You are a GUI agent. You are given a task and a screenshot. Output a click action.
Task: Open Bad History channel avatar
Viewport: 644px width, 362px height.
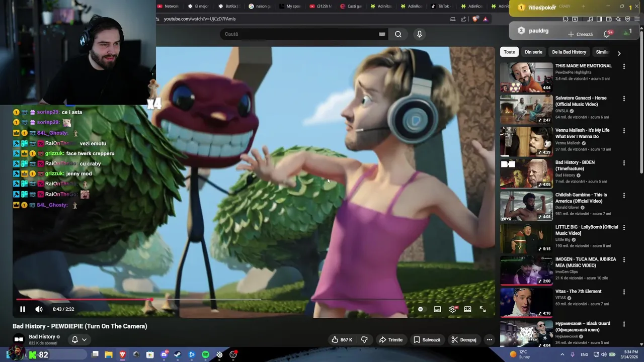click(19, 340)
